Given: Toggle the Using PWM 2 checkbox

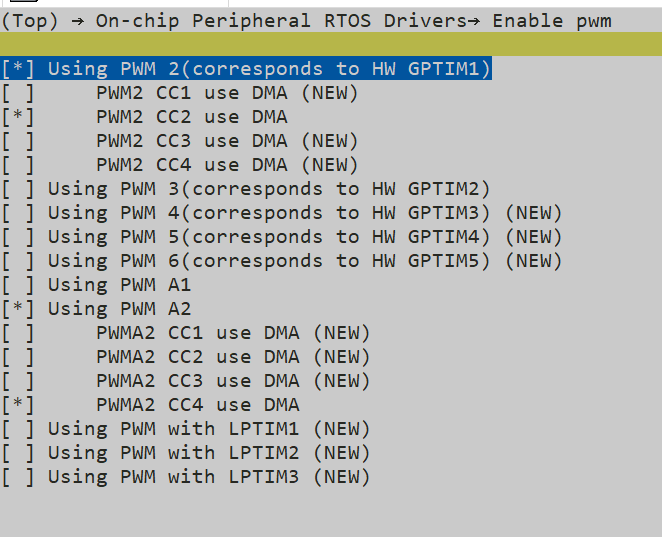Looking at the screenshot, I should 19,69.
